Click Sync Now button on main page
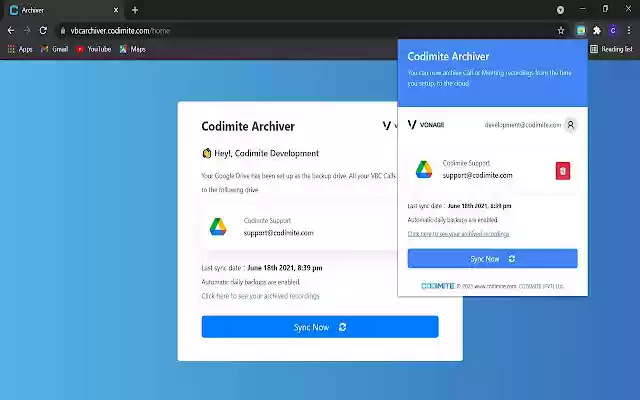The height and width of the screenshot is (400, 640). pyautogui.click(x=320, y=327)
